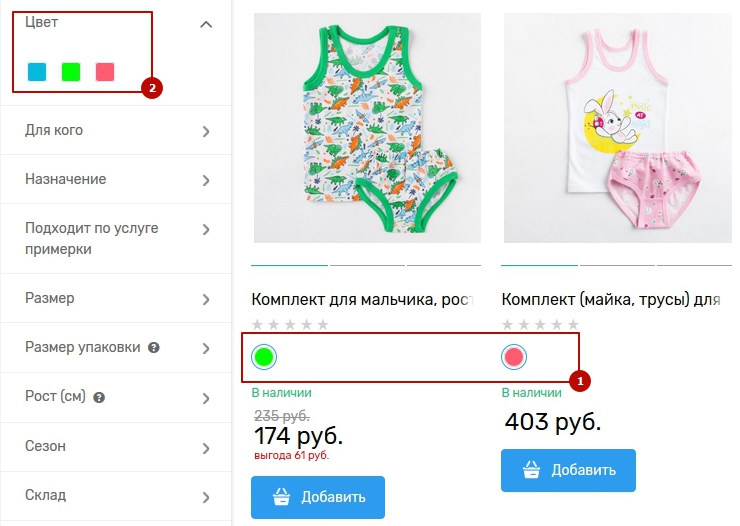Click help icon next to Размер упаковки
Screen dimensions: 740x526
(x=154, y=348)
